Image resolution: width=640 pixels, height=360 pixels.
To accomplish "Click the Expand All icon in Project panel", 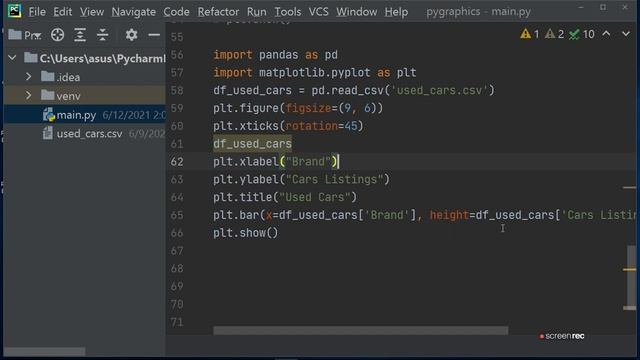I will tap(80, 35).
